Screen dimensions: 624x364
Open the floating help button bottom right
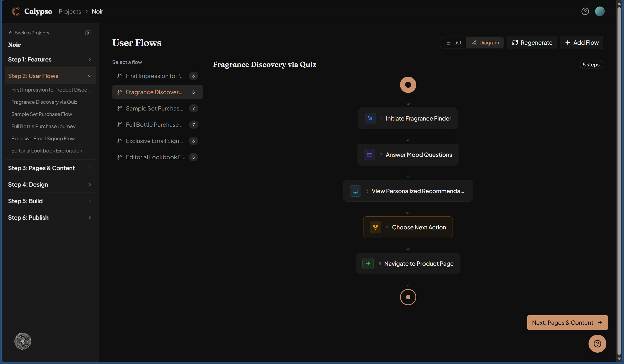click(x=597, y=343)
